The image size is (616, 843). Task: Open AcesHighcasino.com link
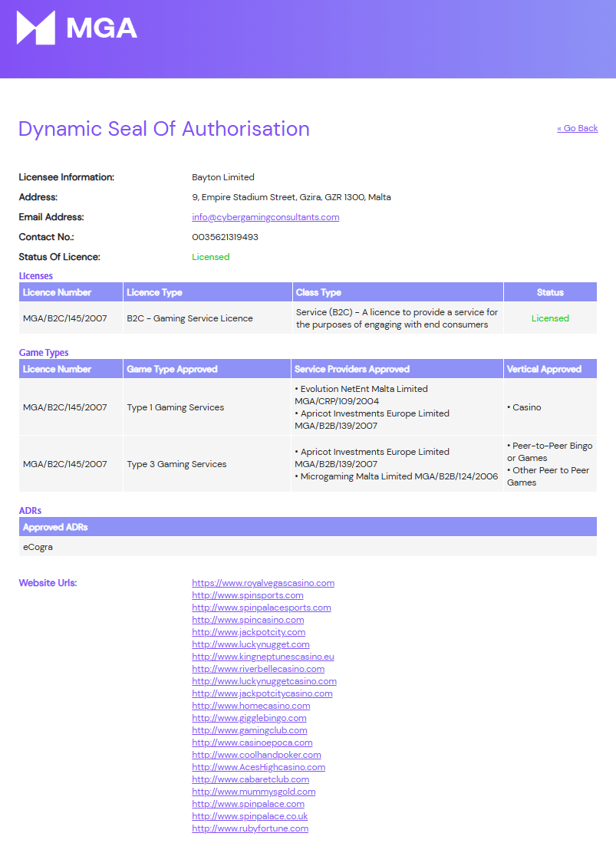coord(259,767)
